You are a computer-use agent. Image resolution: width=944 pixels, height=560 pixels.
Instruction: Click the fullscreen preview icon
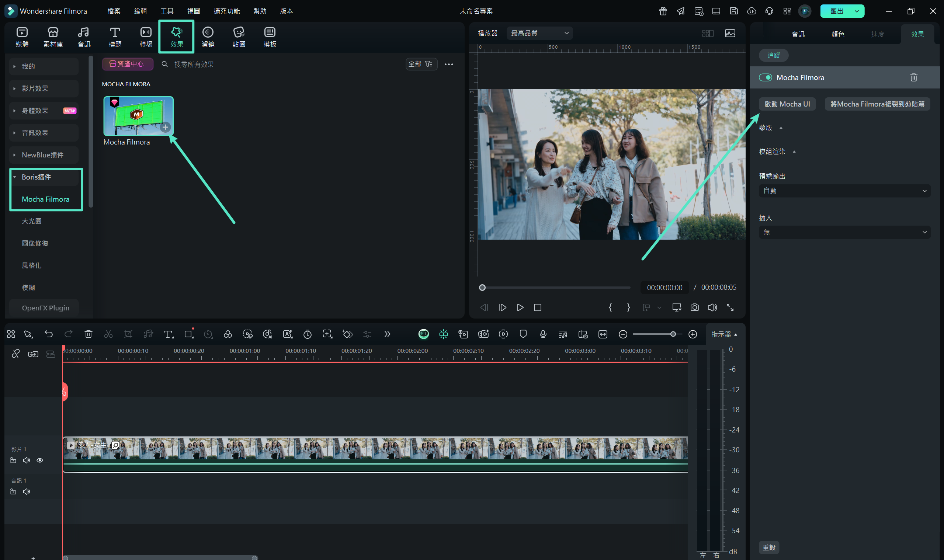[x=730, y=307]
